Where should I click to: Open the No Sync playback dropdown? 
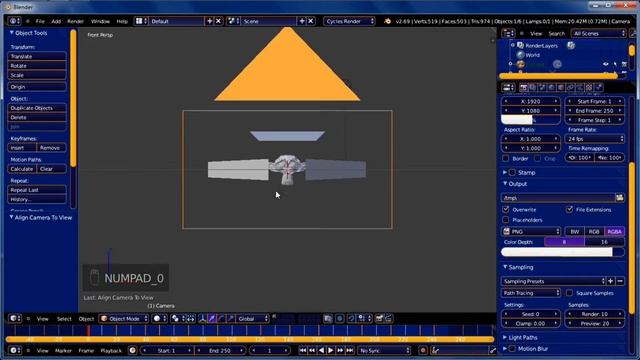tap(384, 350)
